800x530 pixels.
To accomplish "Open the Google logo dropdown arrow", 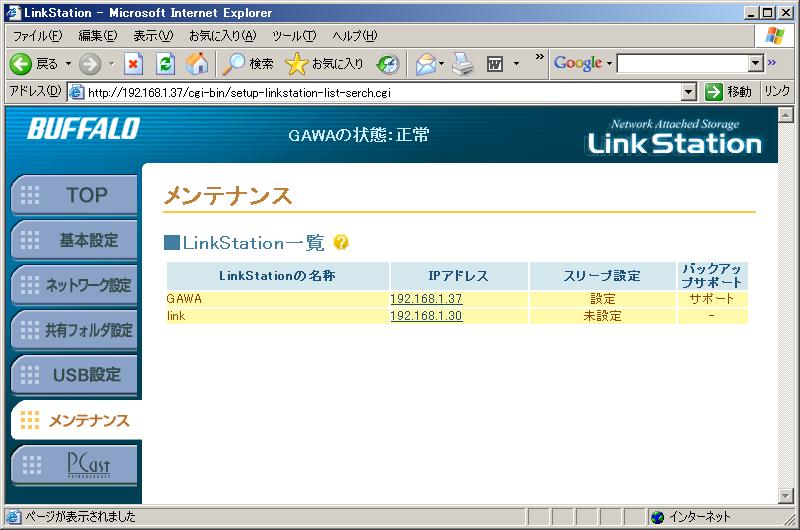I will pos(609,64).
